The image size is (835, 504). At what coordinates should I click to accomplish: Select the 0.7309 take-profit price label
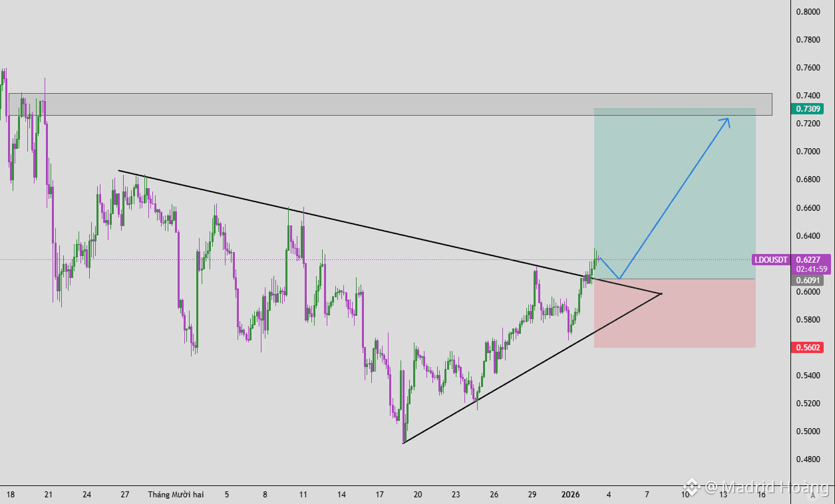(808, 108)
